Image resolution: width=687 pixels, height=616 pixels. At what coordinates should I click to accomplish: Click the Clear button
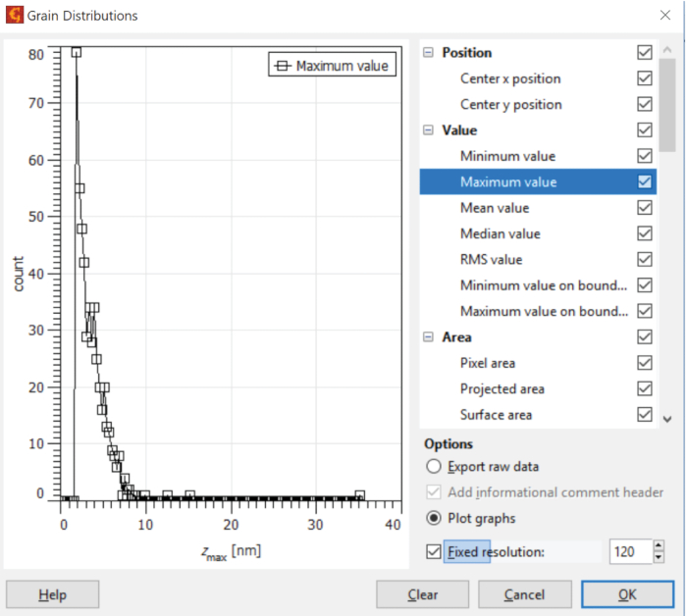pos(422,594)
